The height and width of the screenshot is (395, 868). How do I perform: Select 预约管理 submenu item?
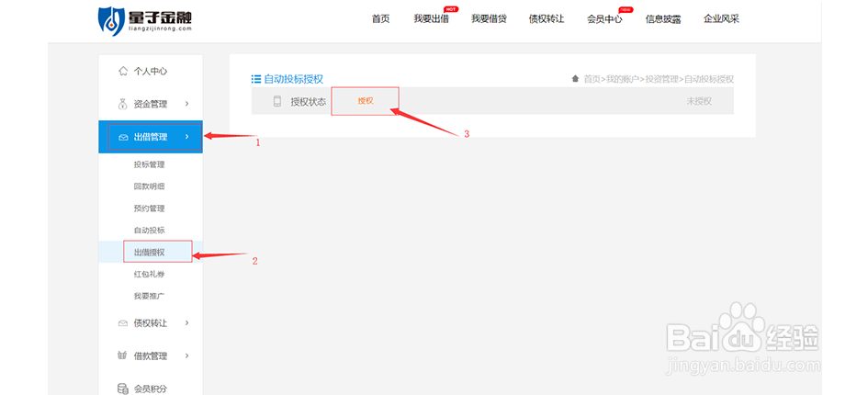click(149, 209)
